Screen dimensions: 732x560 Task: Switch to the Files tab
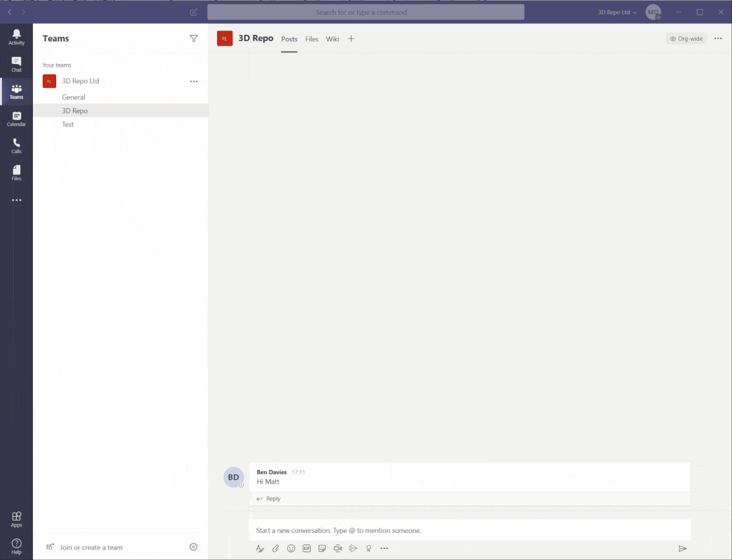pos(312,39)
